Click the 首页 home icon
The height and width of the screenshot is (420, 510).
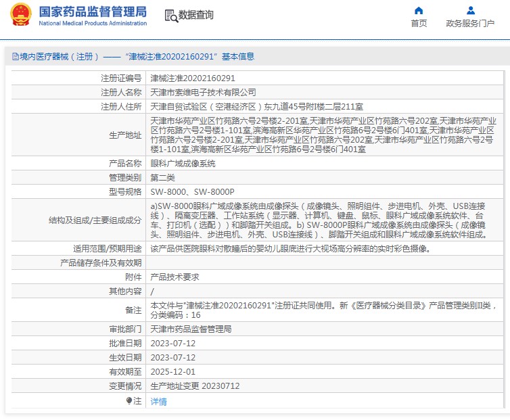[x=419, y=10]
